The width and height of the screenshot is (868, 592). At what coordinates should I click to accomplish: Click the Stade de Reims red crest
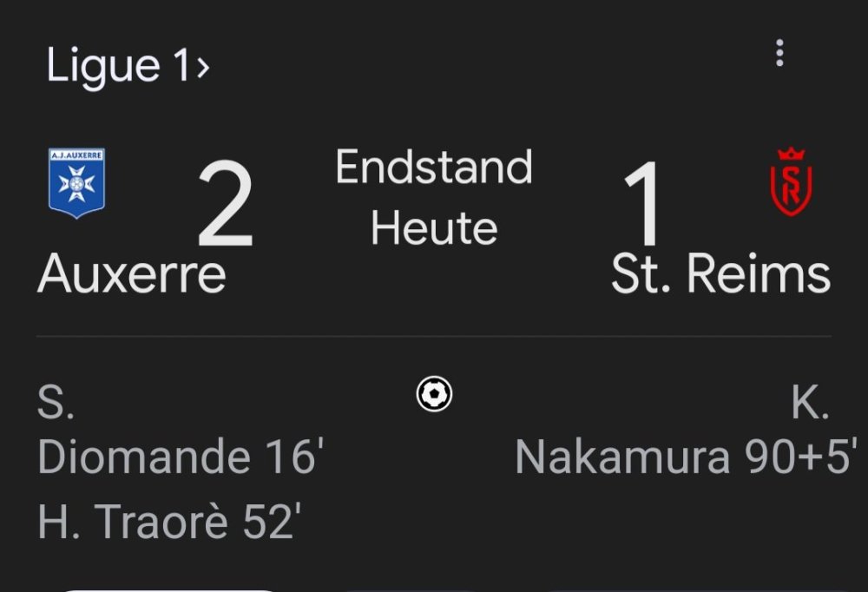tap(789, 181)
